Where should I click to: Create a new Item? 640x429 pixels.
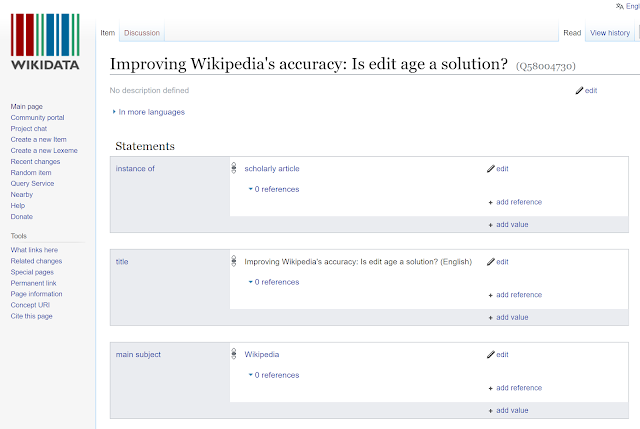(38, 140)
